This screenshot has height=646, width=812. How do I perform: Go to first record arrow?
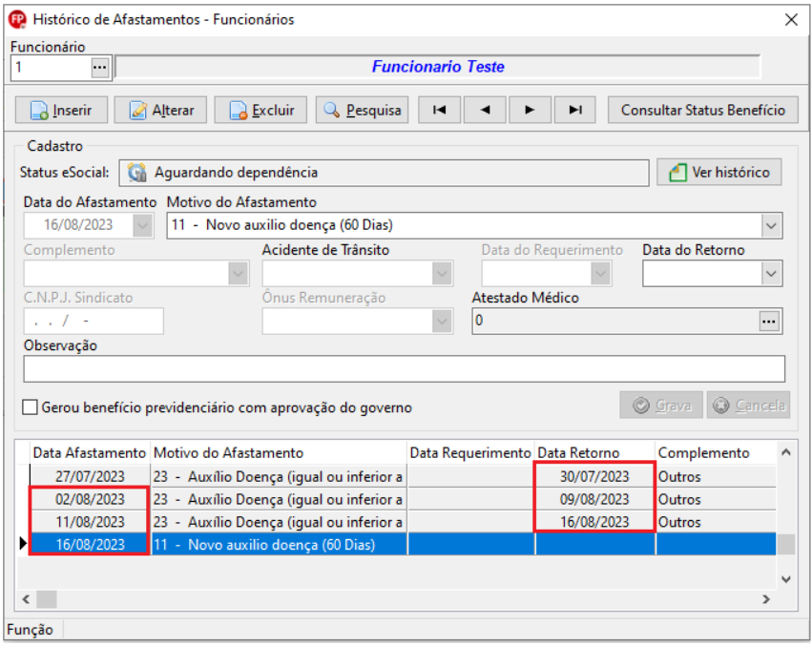pos(439,110)
